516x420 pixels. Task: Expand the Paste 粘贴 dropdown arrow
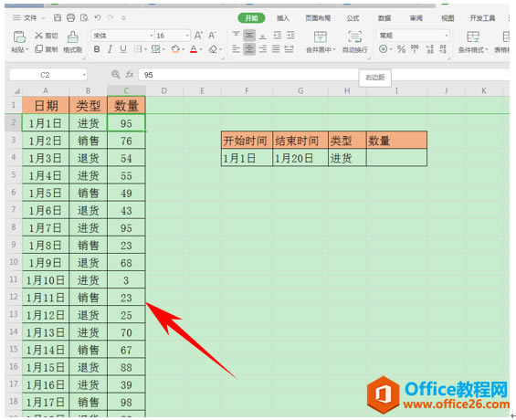pyautogui.click(x=27, y=49)
